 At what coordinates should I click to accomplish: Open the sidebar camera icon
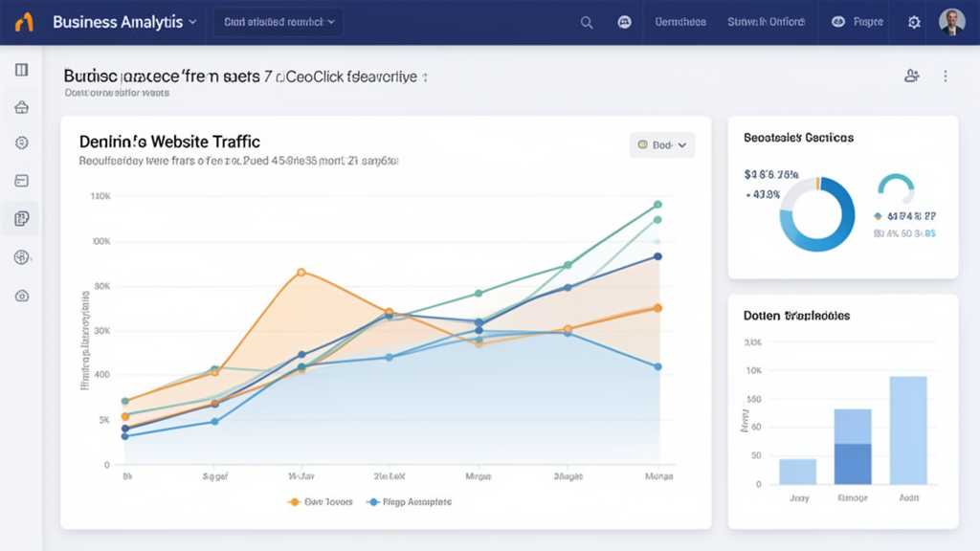coord(22,297)
